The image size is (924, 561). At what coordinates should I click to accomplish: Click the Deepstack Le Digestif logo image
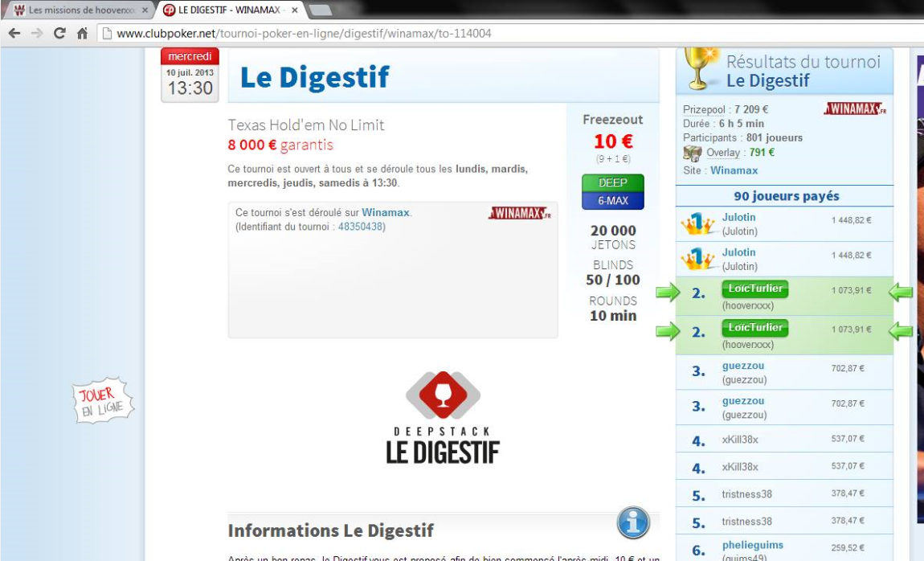click(x=443, y=418)
